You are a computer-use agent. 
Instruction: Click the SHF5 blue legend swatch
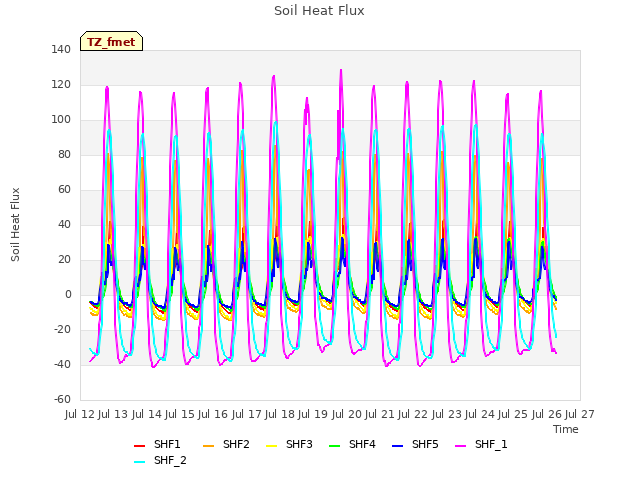(398, 446)
